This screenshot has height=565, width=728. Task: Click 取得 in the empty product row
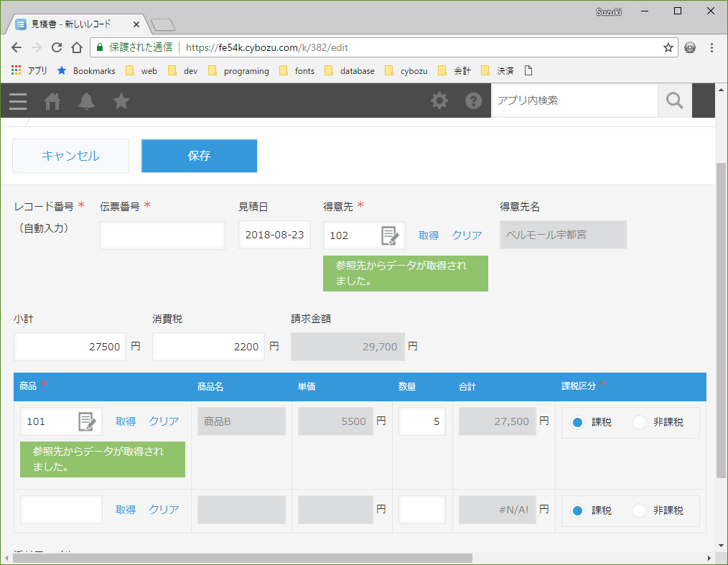pyautogui.click(x=126, y=510)
